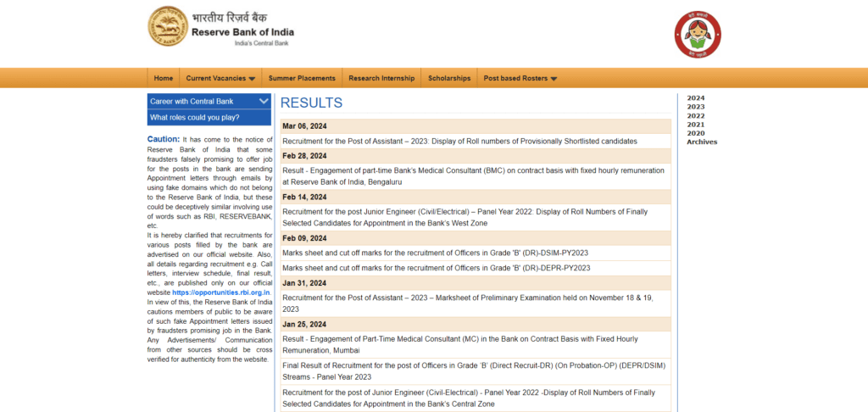Open the opportunities.rbi.org.in website link
The width and height of the screenshot is (868, 412).
(221, 292)
